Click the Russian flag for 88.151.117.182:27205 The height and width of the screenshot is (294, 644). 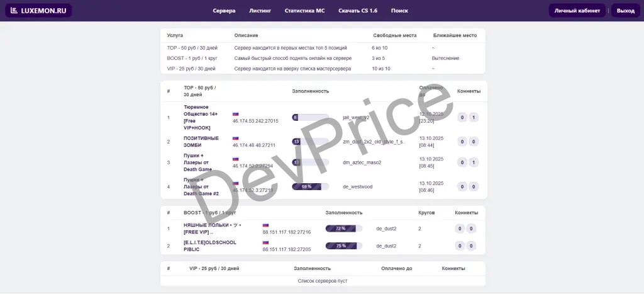pyautogui.click(x=265, y=242)
